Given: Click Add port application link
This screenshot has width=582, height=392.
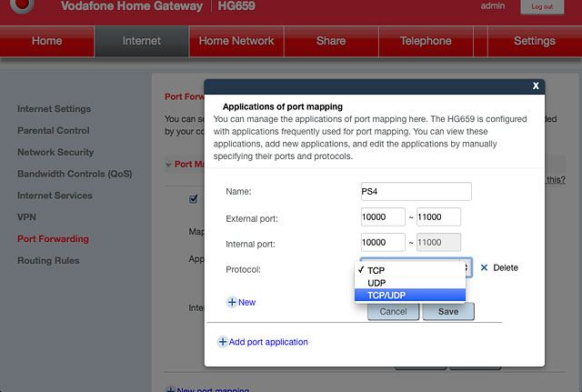Looking at the screenshot, I should [x=268, y=342].
